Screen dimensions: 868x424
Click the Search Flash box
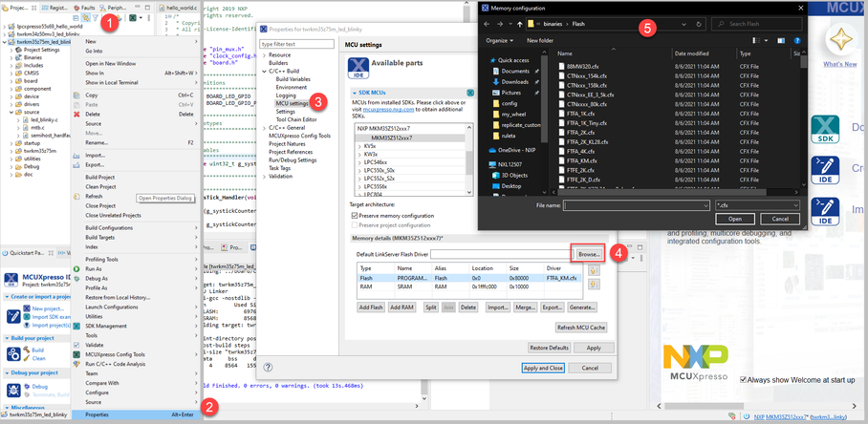click(757, 24)
